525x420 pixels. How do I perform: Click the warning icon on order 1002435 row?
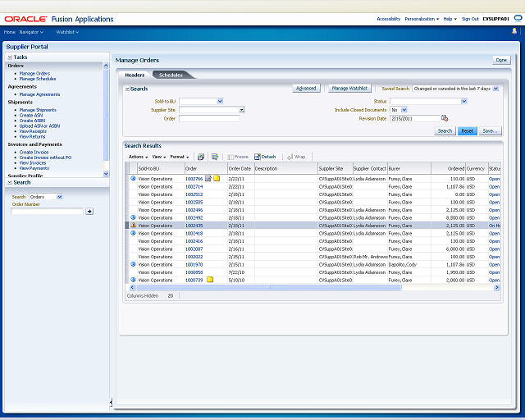pyautogui.click(x=133, y=225)
